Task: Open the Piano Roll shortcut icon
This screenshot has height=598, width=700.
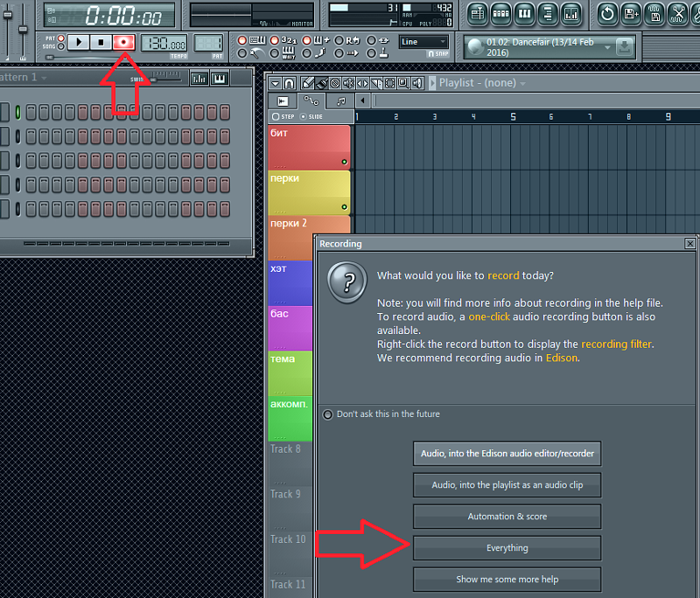Action: click(524, 14)
